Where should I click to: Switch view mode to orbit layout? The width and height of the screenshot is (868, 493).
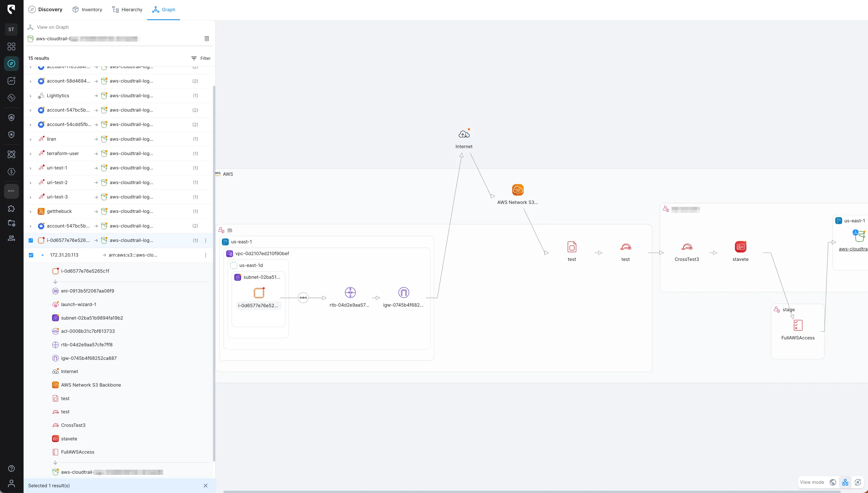(x=858, y=482)
